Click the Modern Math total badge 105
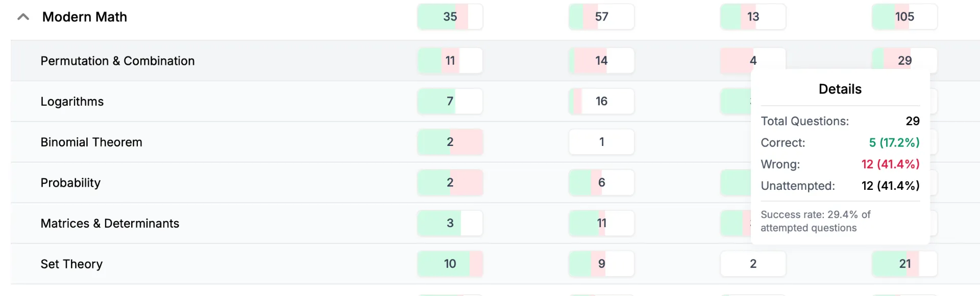Viewport: 980px width, 296px height. point(904,17)
